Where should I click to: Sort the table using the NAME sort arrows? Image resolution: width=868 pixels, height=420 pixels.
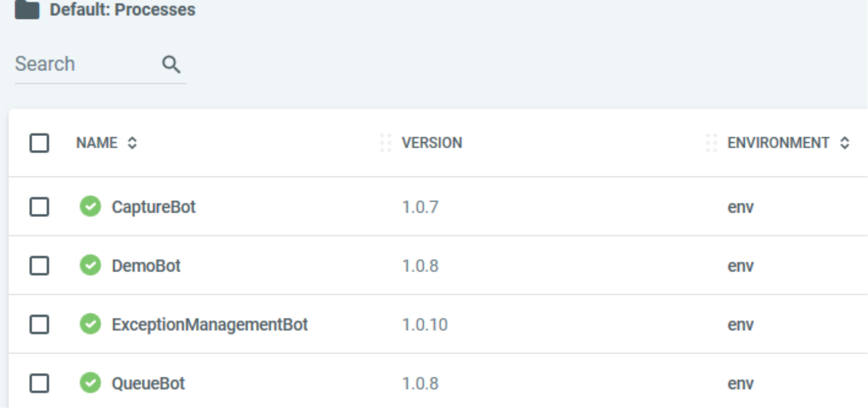[x=132, y=143]
